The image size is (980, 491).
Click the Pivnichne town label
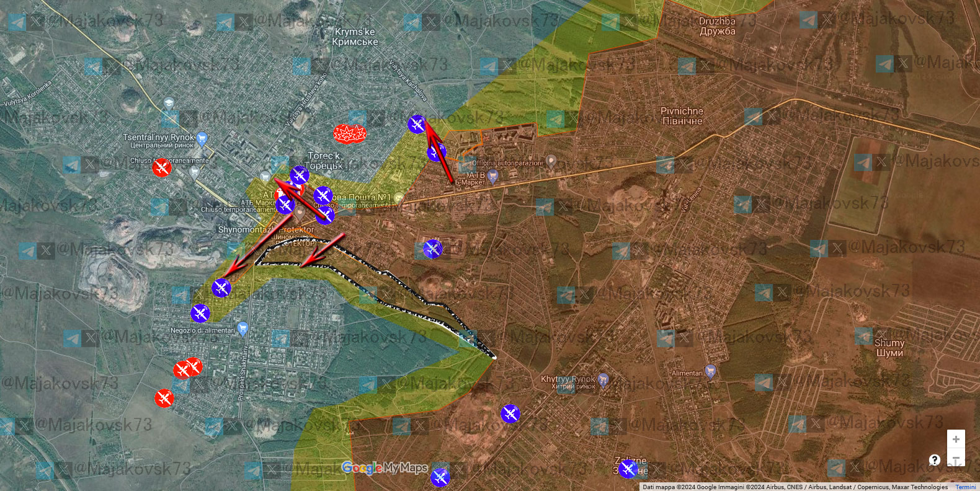click(x=682, y=116)
